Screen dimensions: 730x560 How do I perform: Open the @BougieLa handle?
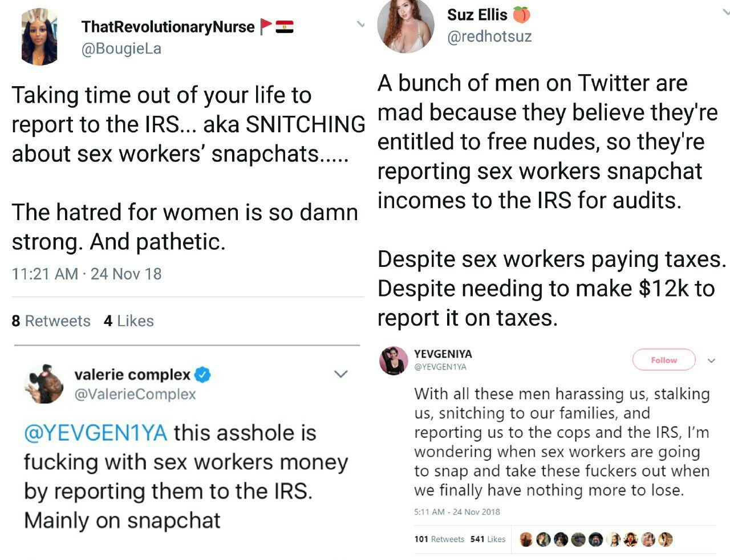pyautogui.click(x=121, y=49)
